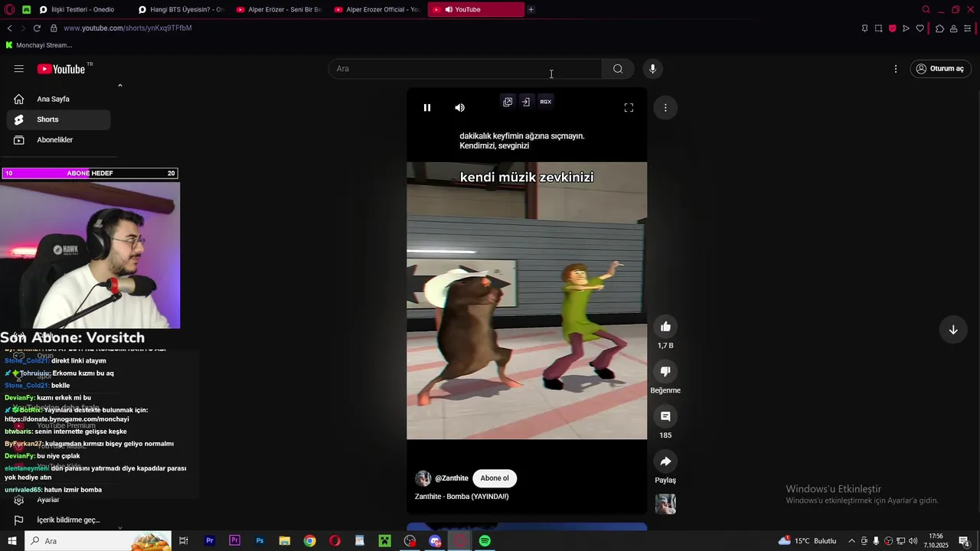Screen dimensions: 980x551
Task: Click the YouTube search field Ara
Action: tap(465, 69)
